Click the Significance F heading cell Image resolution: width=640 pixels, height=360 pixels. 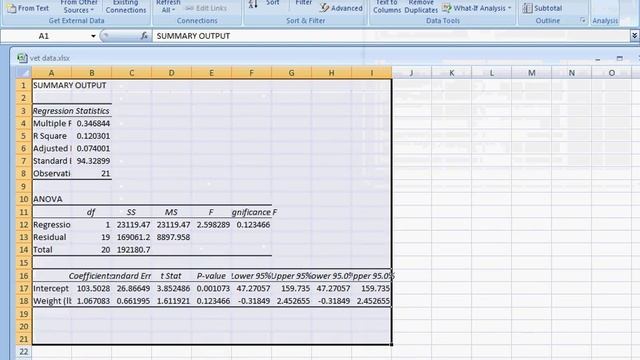click(251, 212)
